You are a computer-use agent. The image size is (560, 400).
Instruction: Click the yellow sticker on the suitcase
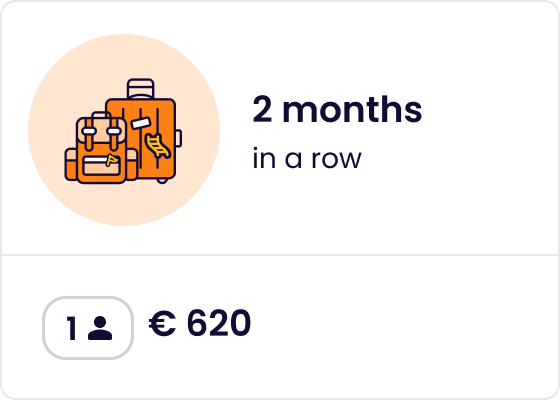click(158, 145)
